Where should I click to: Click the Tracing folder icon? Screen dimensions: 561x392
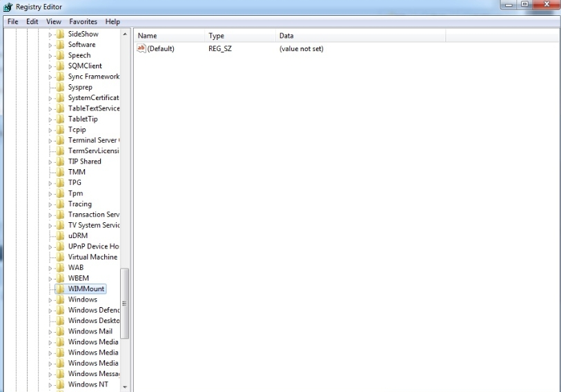61,204
